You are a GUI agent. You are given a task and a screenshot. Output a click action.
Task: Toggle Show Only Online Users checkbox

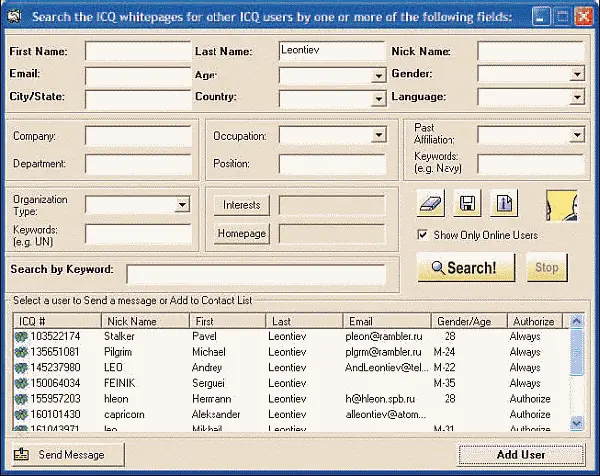422,235
